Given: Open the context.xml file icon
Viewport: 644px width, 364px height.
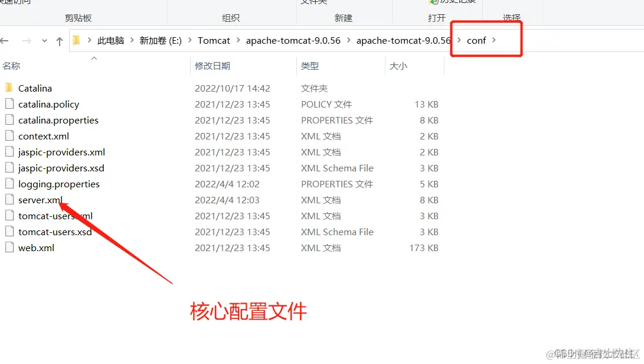Looking at the screenshot, I should coord(9,136).
